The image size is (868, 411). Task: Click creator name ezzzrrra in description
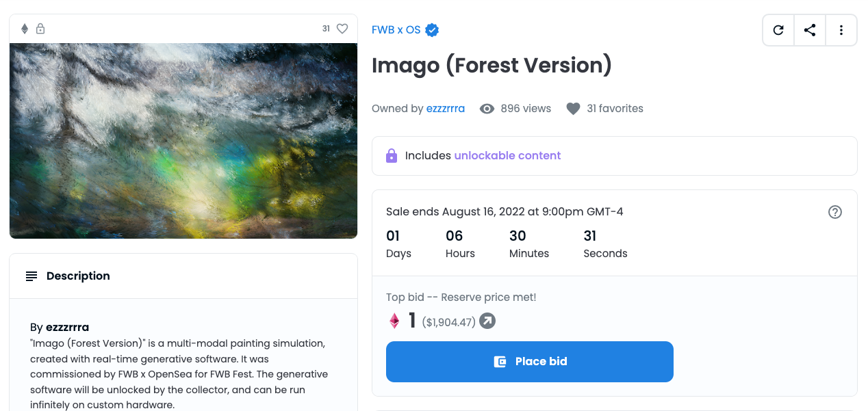67,327
